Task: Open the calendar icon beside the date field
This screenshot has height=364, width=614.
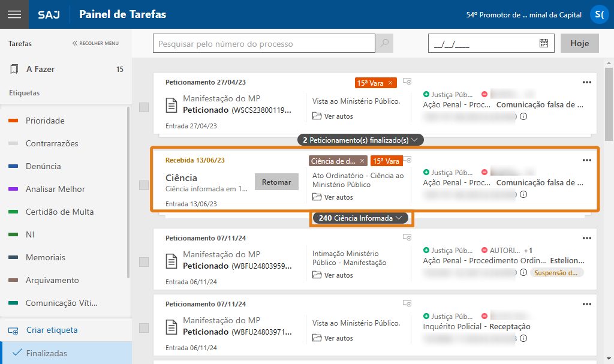Action: (543, 43)
